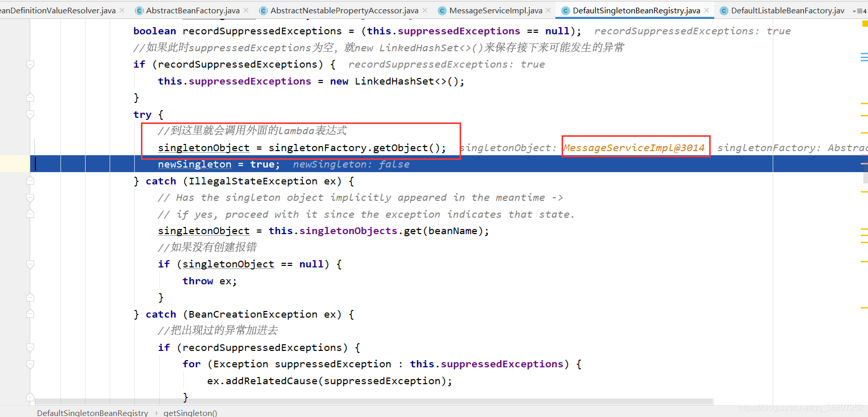The image size is (868, 417).
Task: Click fold end marker below suppressedExceptions assignment
Action: (x=30, y=97)
